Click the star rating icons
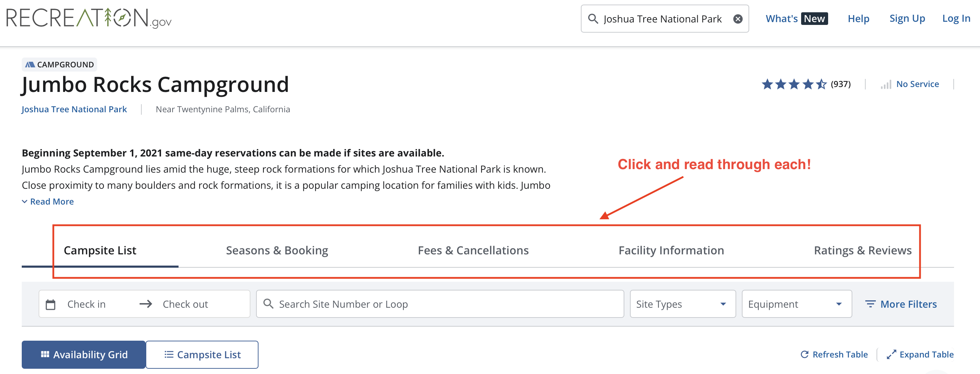Image resolution: width=980 pixels, height=374 pixels. [794, 84]
